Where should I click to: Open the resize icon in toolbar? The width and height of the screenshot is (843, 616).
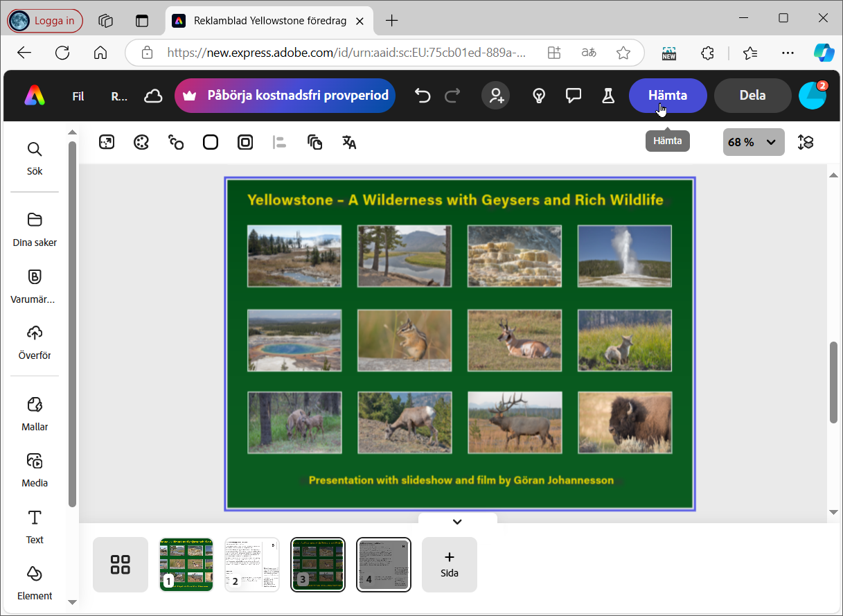(107, 143)
